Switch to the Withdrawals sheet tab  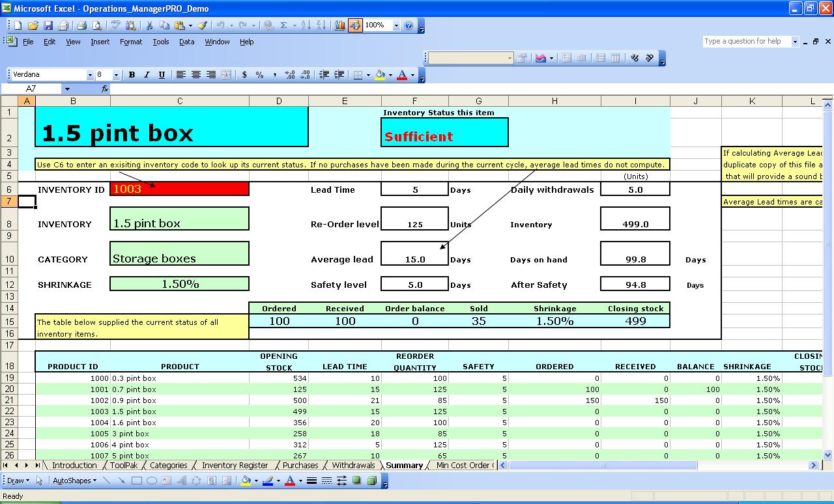tap(352, 465)
